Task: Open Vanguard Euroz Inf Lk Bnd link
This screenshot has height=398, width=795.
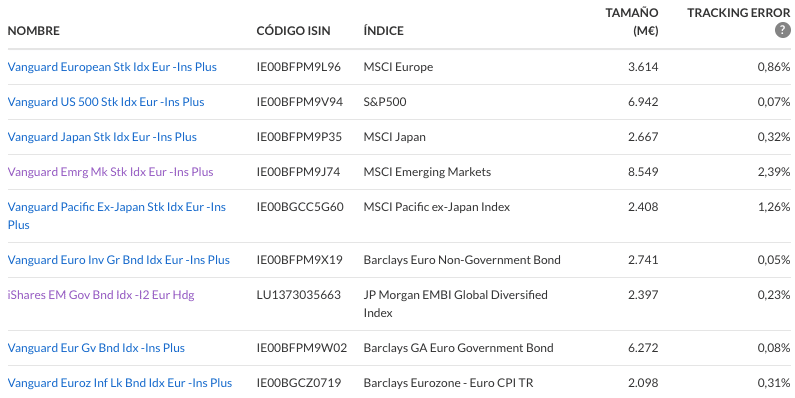Action: coord(120,383)
